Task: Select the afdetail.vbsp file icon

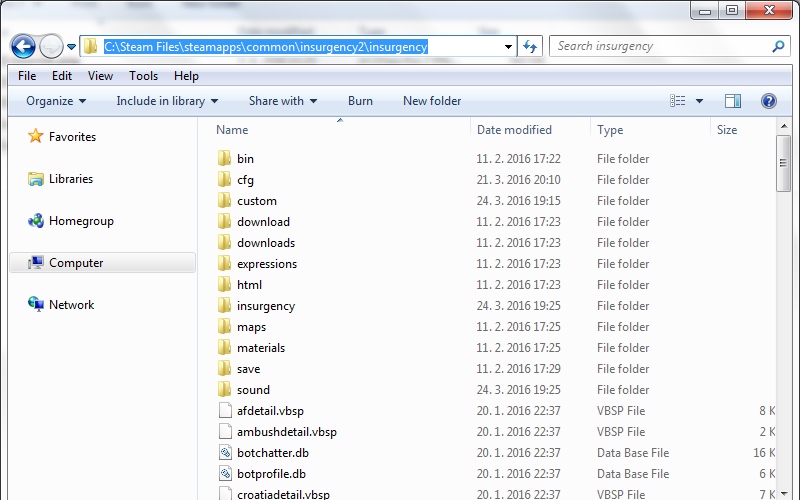Action: click(x=225, y=410)
